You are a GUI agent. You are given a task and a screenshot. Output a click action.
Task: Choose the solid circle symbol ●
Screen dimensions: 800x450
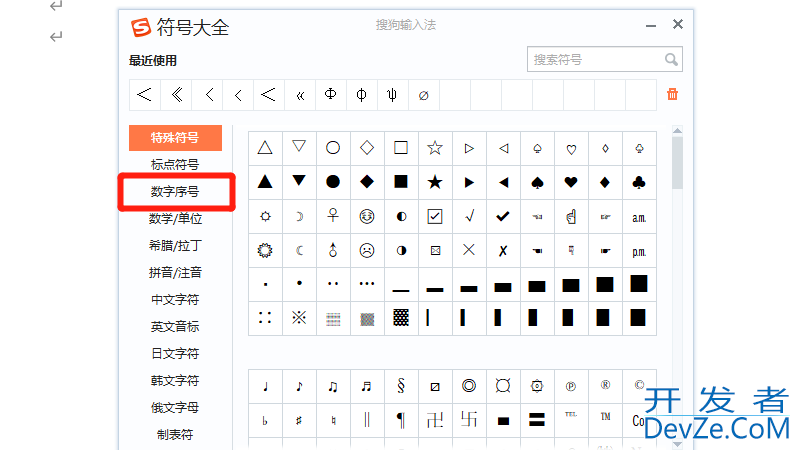coord(333,182)
